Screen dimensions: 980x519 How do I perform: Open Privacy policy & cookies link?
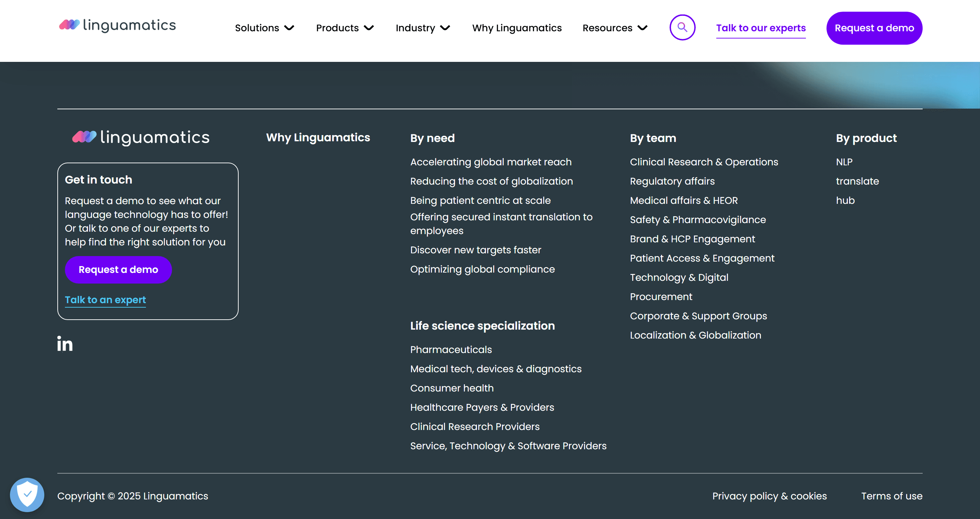(x=769, y=496)
